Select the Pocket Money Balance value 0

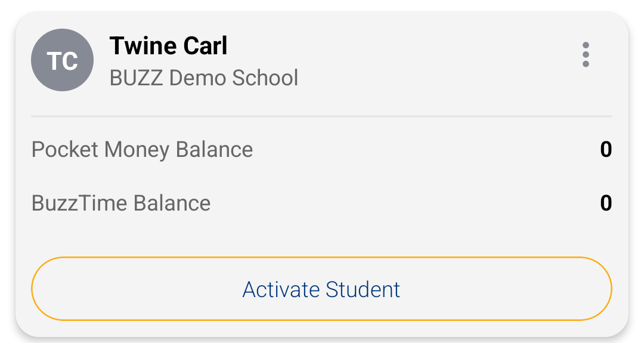(606, 149)
